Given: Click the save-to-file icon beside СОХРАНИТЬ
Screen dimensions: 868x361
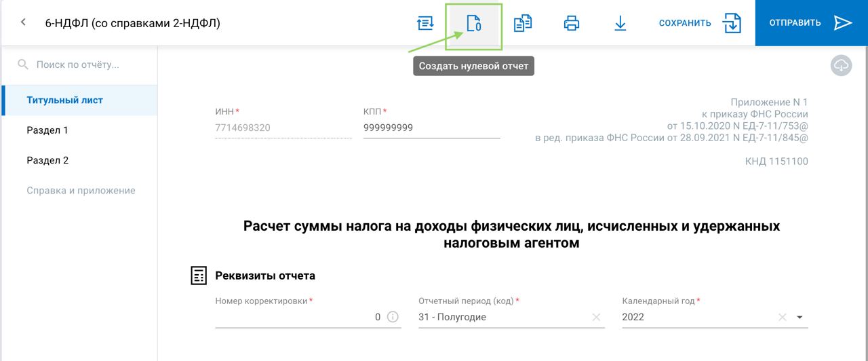Looking at the screenshot, I should point(732,23).
